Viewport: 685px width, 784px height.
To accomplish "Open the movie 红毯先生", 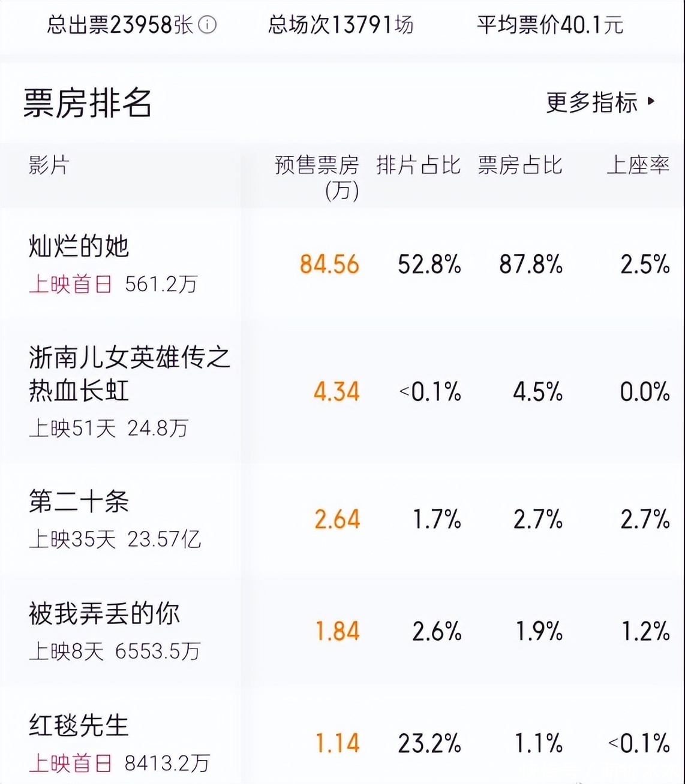I will [x=79, y=725].
